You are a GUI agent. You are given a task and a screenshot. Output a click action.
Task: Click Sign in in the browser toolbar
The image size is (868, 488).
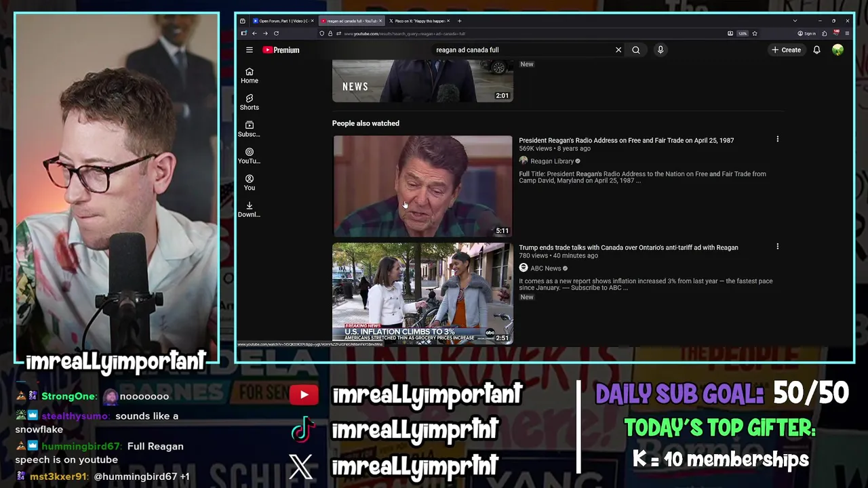tap(807, 33)
